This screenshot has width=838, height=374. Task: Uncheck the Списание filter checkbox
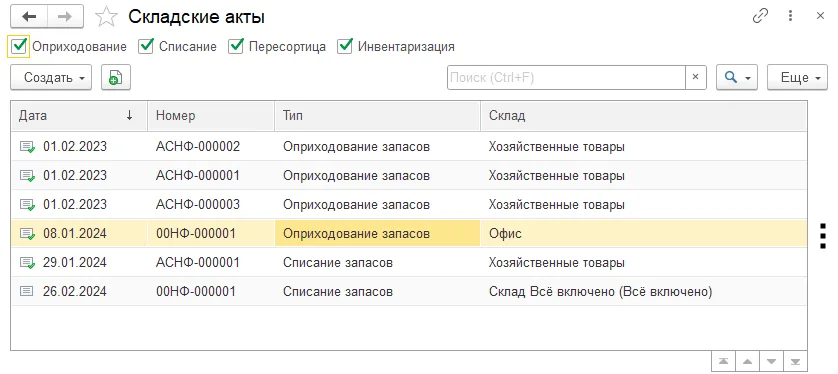point(146,46)
